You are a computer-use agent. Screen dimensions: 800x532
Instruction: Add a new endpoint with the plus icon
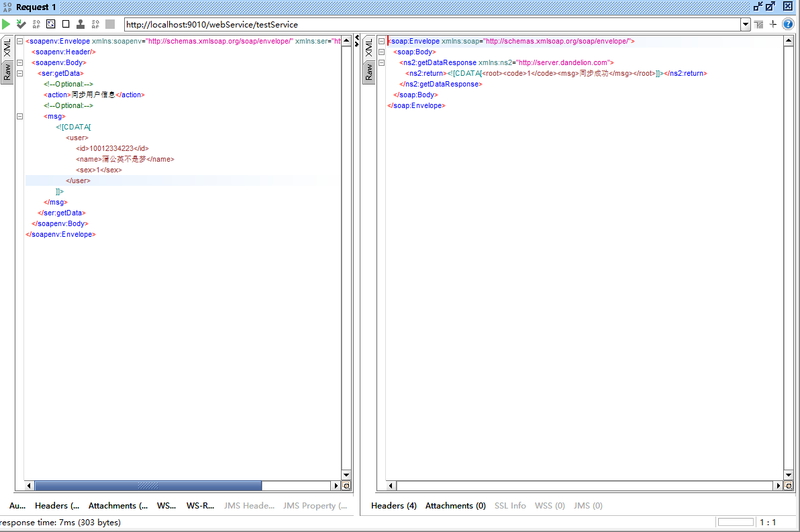click(x=773, y=24)
